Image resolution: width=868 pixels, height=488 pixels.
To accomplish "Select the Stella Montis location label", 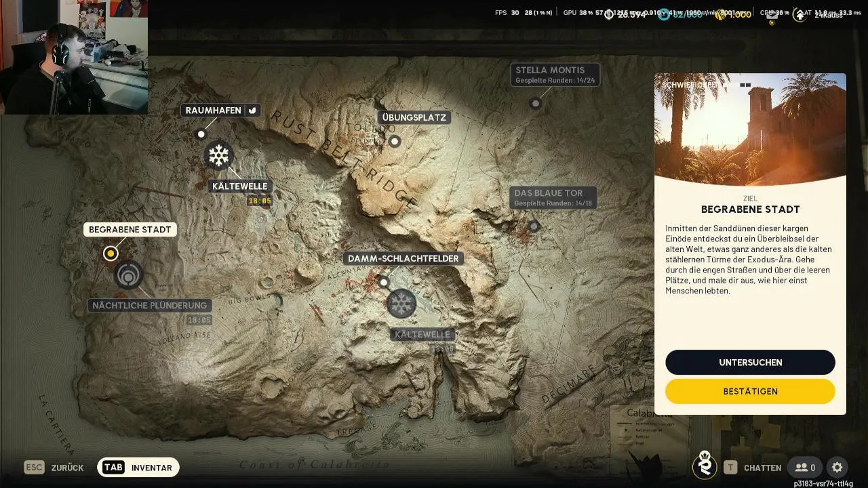I will (x=555, y=75).
